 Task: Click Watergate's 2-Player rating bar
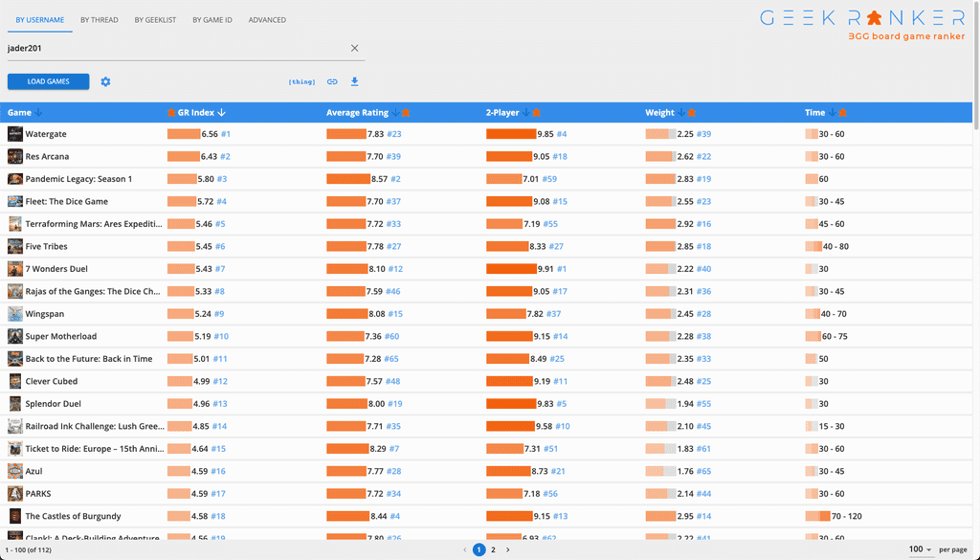(511, 134)
